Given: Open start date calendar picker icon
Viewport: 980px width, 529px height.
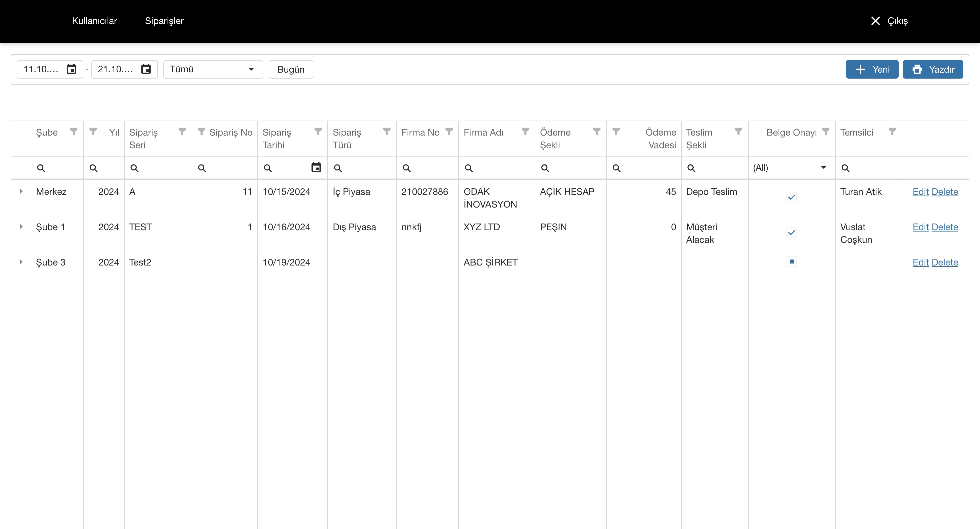Looking at the screenshot, I should tap(71, 69).
